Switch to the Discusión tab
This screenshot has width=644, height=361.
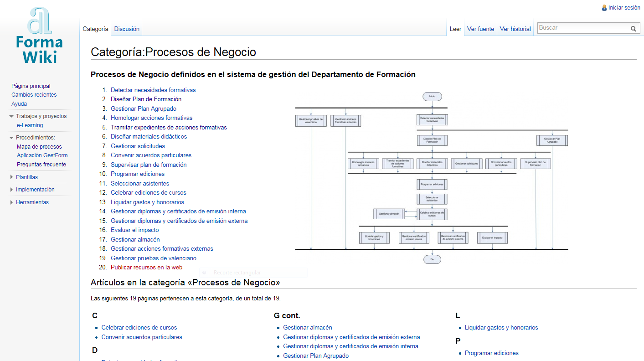click(x=127, y=29)
